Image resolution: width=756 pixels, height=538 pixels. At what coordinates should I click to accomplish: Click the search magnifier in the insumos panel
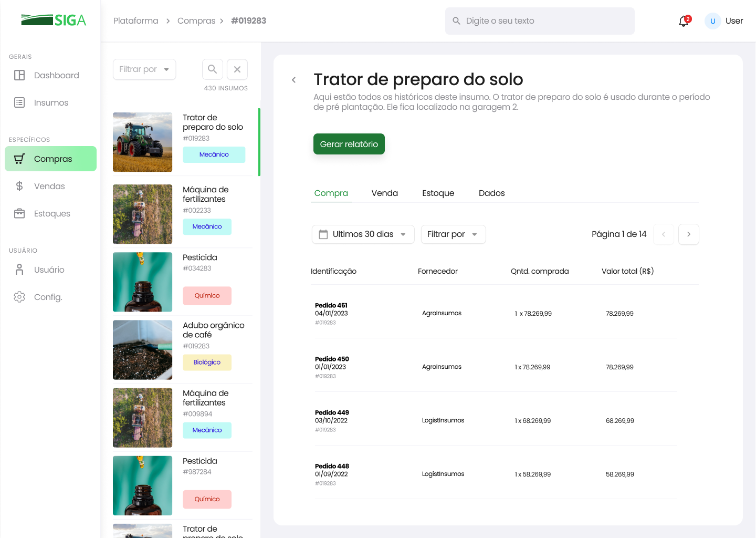213,69
